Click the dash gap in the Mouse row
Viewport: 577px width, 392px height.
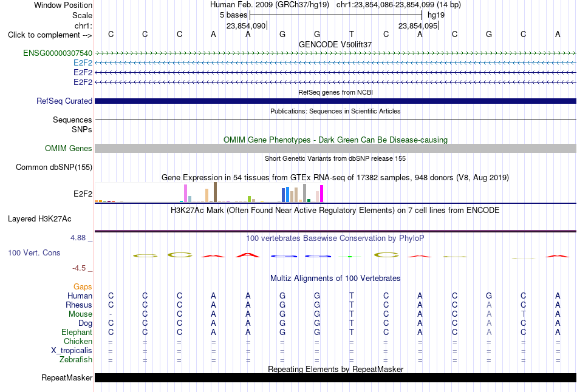coord(111,314)
